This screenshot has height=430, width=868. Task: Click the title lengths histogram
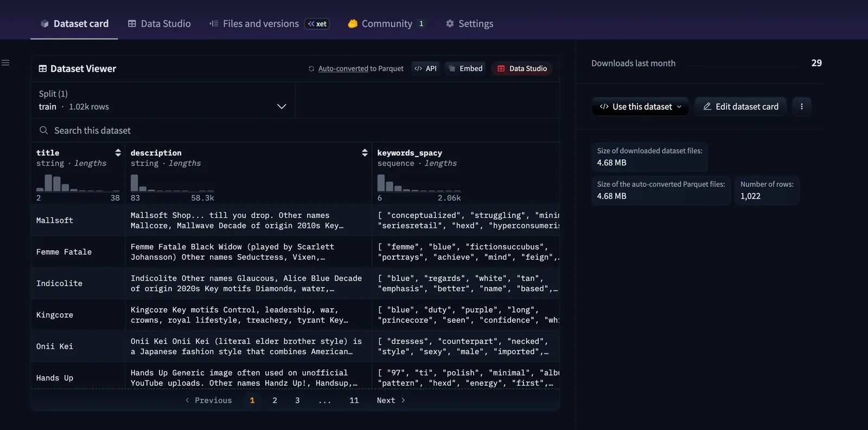pyautogui.click(x=78, y=182)
